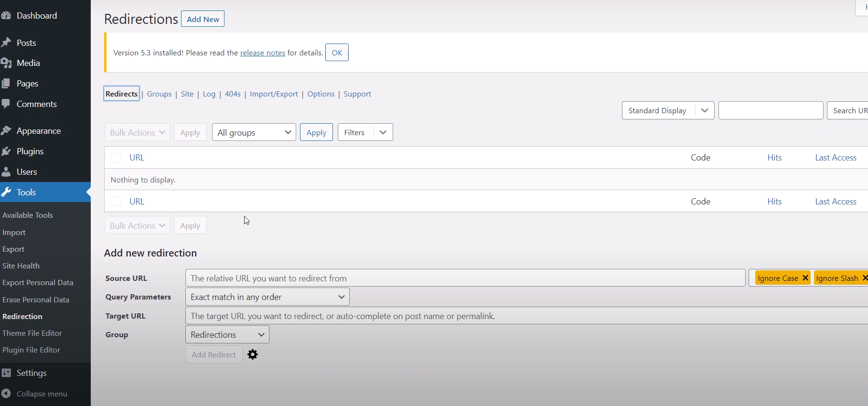The width and height of the screenshot is (868, 406).
Task: Click the gear icon beside Add Redirect
Action: pos(253,354)
